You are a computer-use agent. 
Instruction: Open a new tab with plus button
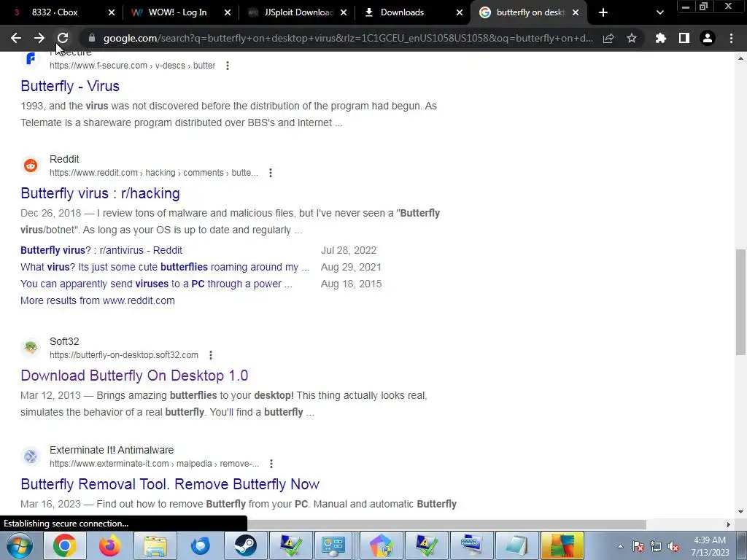pyautogui.click(x=603, y=13)
